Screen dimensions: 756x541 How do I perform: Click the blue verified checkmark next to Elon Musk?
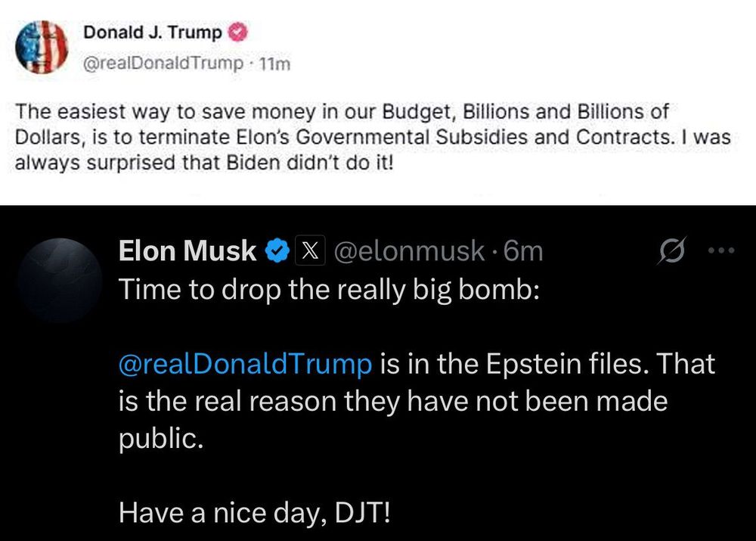tap(277, 251)
